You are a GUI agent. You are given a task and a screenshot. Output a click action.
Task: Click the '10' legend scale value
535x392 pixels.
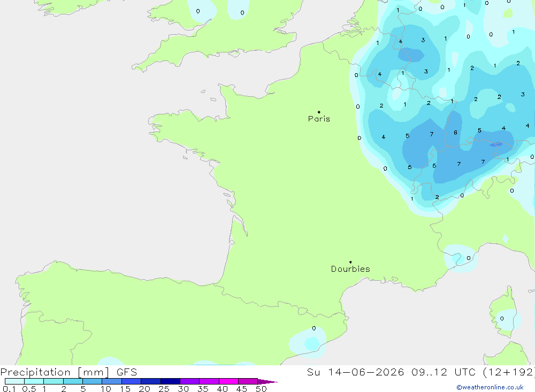[x=106, y=389]
